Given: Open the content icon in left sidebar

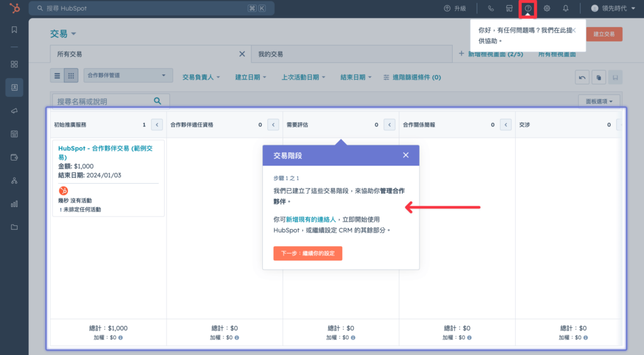Looking at the screenshot, I should [14, 134].
